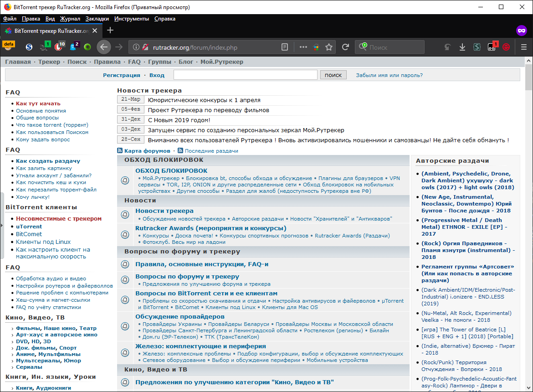Click the scrollbar down arrow
533x392 pixels.
(x=528, y=388)
